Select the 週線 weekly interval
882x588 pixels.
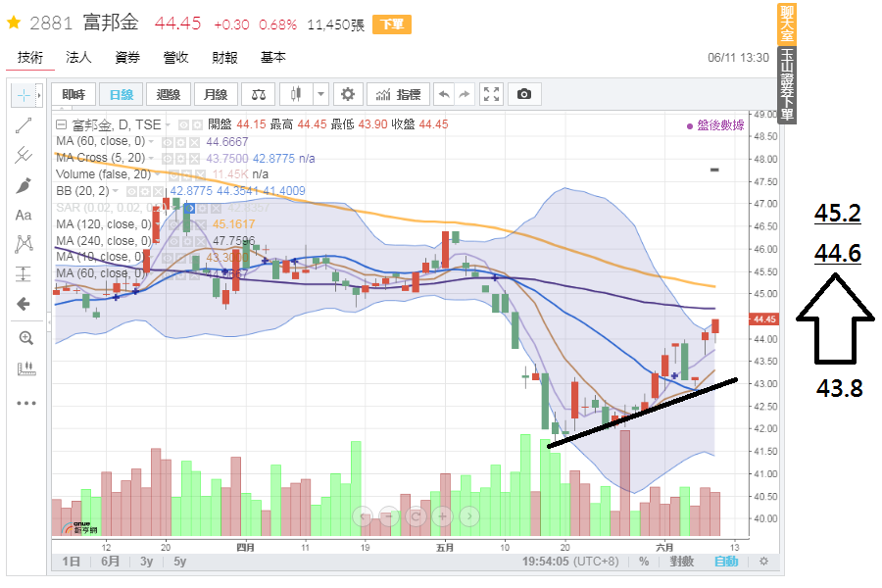pyautogui.click(x=169, y=94)
